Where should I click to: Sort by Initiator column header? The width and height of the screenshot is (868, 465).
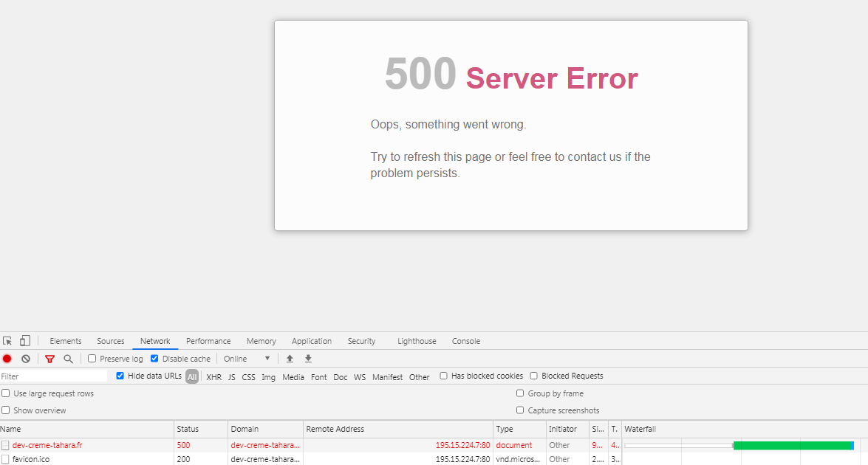(x=568, y=429)
